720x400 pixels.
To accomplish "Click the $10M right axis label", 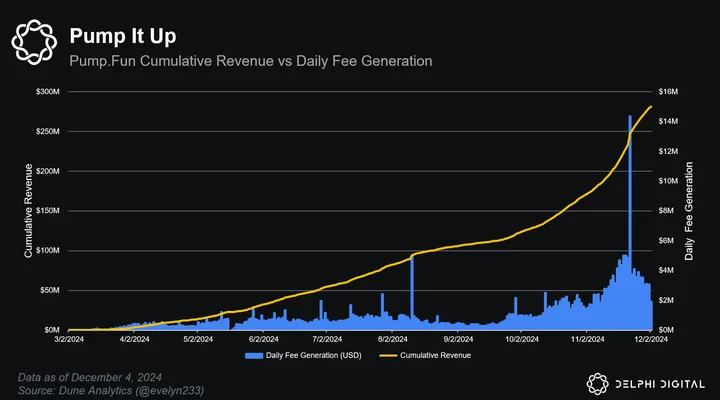I will click(668, 181).
